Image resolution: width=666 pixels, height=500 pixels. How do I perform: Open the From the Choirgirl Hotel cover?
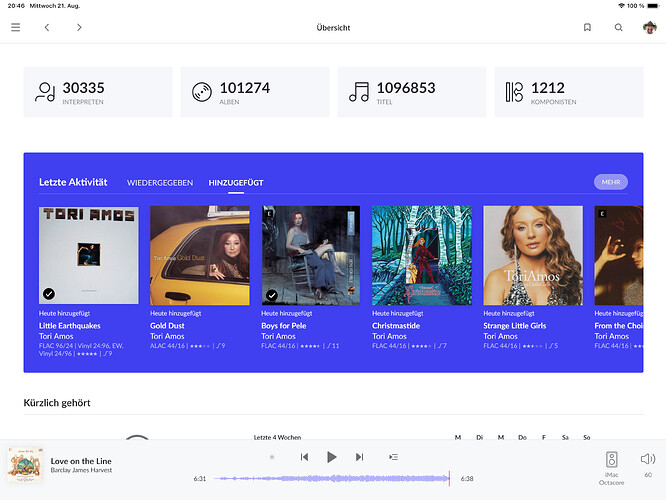(x=619, y=255)
